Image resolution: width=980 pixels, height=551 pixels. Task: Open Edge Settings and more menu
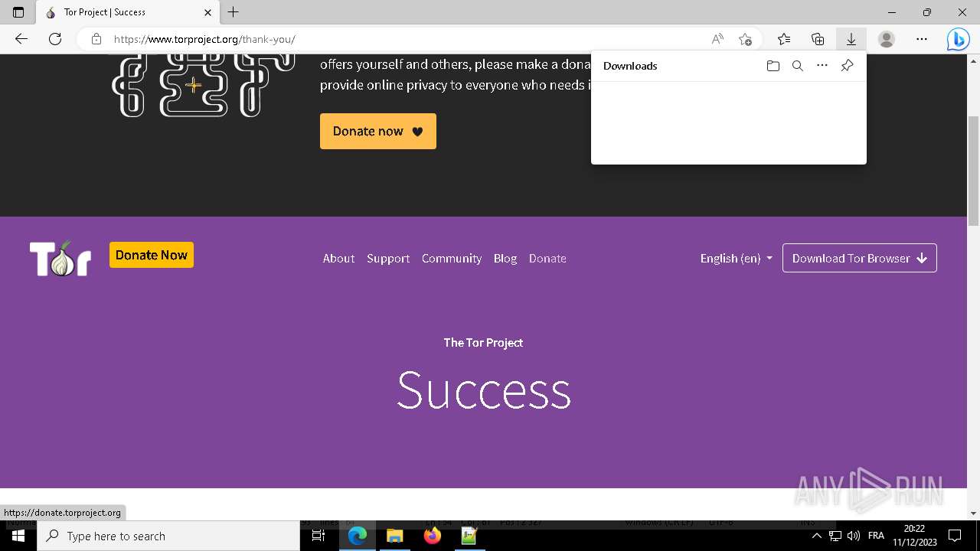(922, 39)
